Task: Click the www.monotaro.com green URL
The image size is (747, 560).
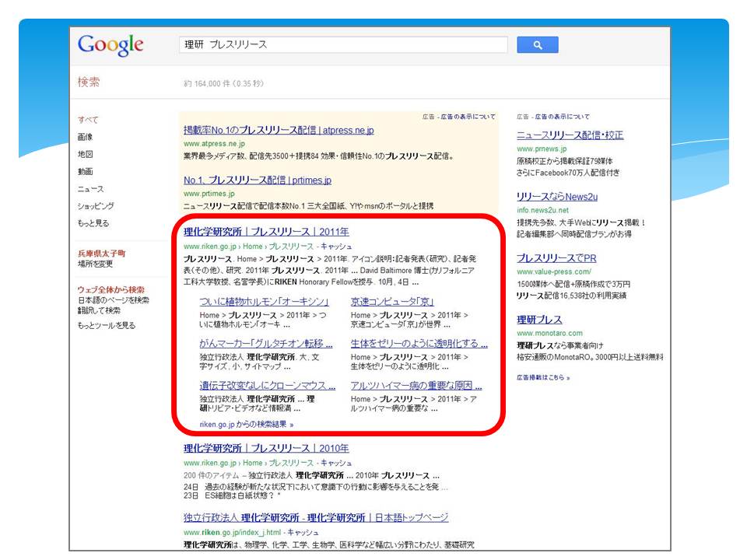Action: [x=550, y=334]
